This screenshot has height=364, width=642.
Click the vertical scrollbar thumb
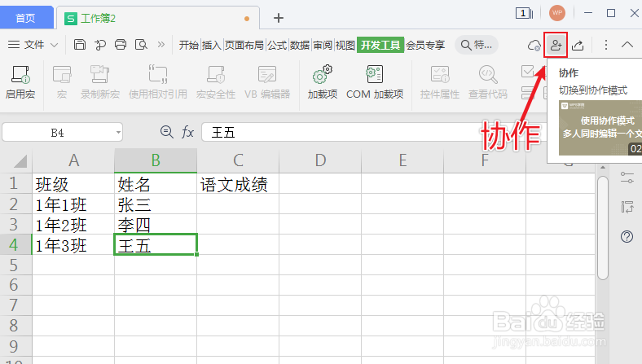[x=602, y=228]
